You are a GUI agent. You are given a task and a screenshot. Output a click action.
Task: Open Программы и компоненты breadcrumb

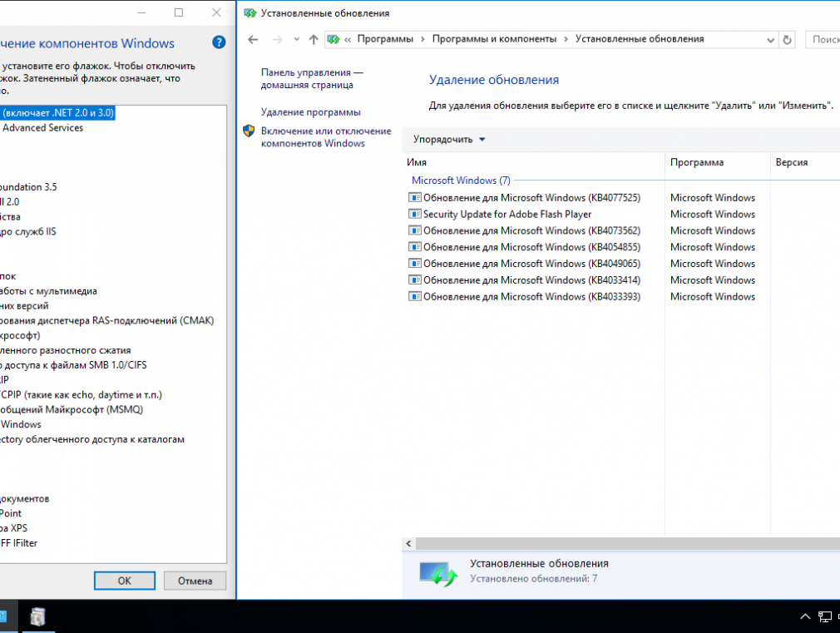(494, 39)
